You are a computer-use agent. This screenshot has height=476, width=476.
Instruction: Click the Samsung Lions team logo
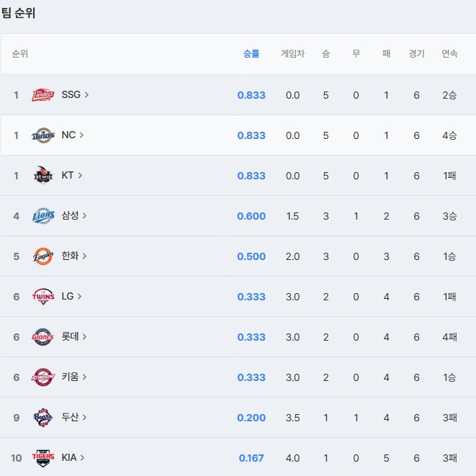[x=43, y=216]
